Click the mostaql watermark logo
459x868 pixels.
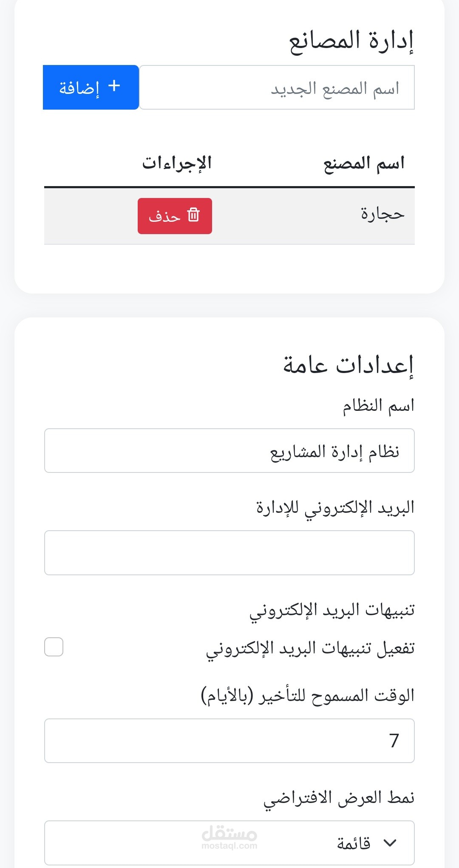pos(229,838)
